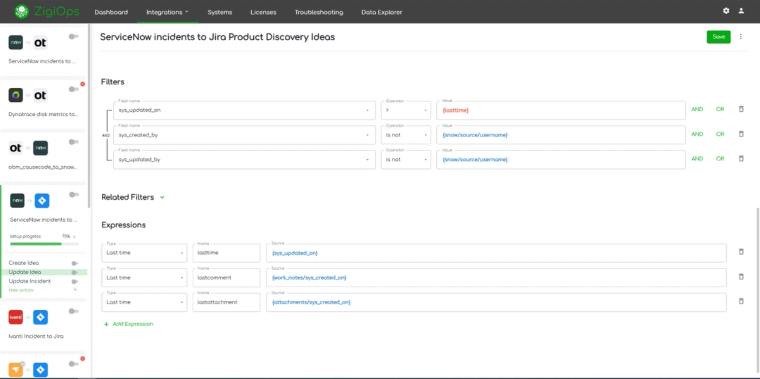The width and height of the screenshot is (760, 379).
Task: Toggle the Create Idea action switch
Action: pos(75,263)
